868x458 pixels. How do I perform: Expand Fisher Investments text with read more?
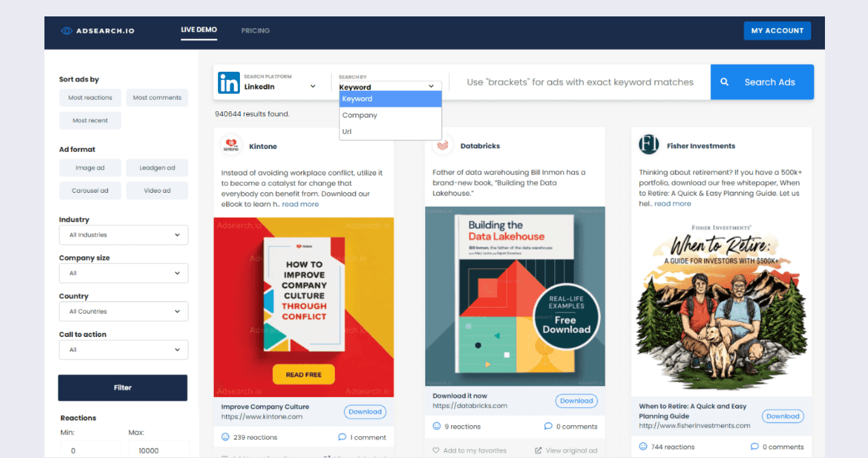(x=673, y=204)
